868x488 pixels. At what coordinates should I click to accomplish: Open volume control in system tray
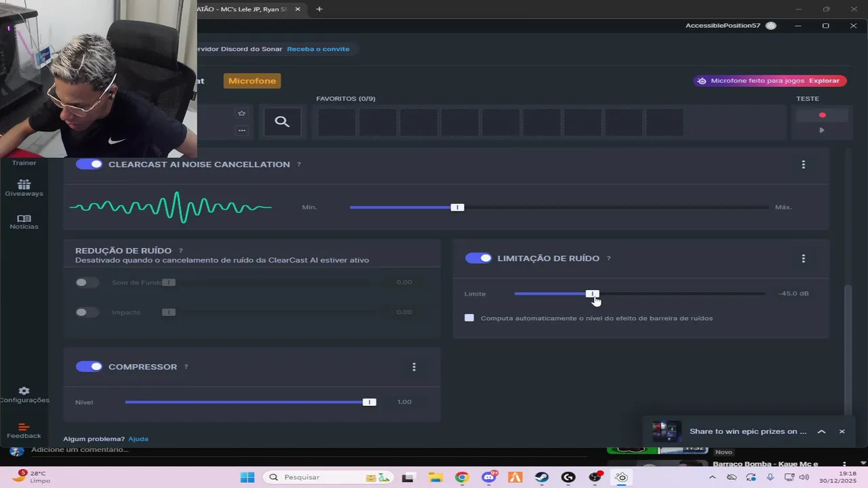[804, 477]
